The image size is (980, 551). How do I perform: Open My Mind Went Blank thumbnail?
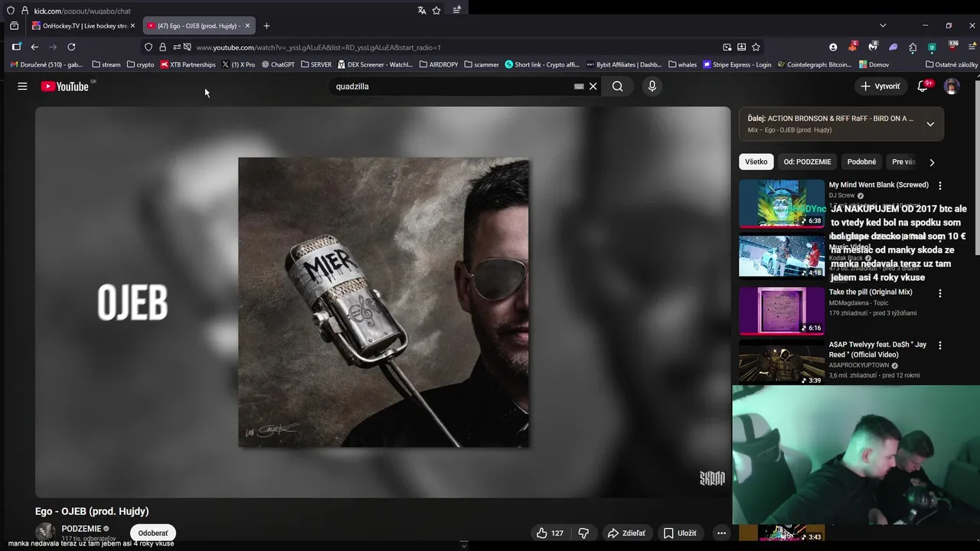(782, 204)
